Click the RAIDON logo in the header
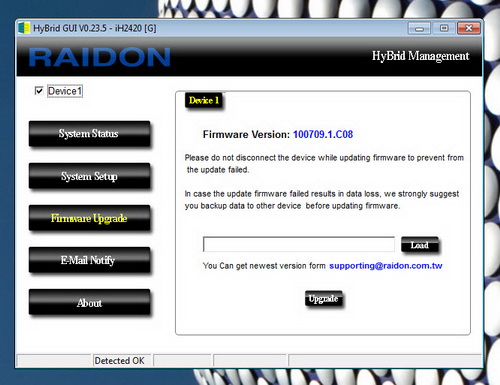 [x=99, y=57]
